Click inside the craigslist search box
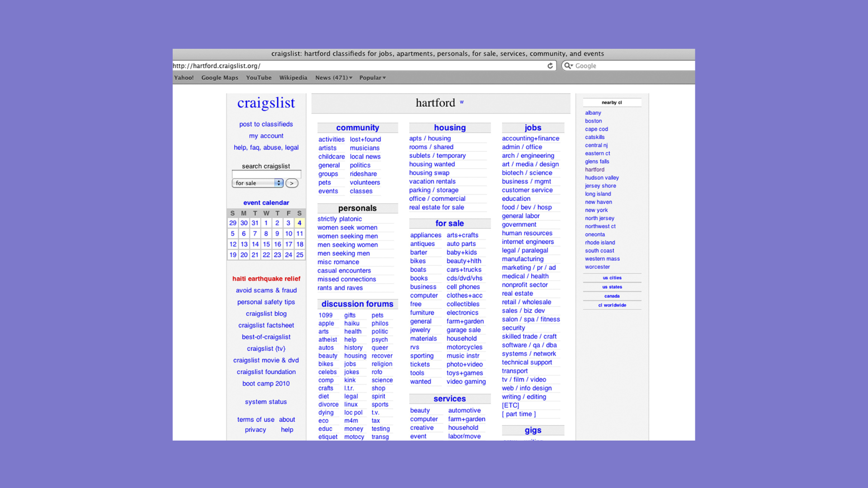The height and width of the screenshot is (488, 868). click(x=266, y=174)
